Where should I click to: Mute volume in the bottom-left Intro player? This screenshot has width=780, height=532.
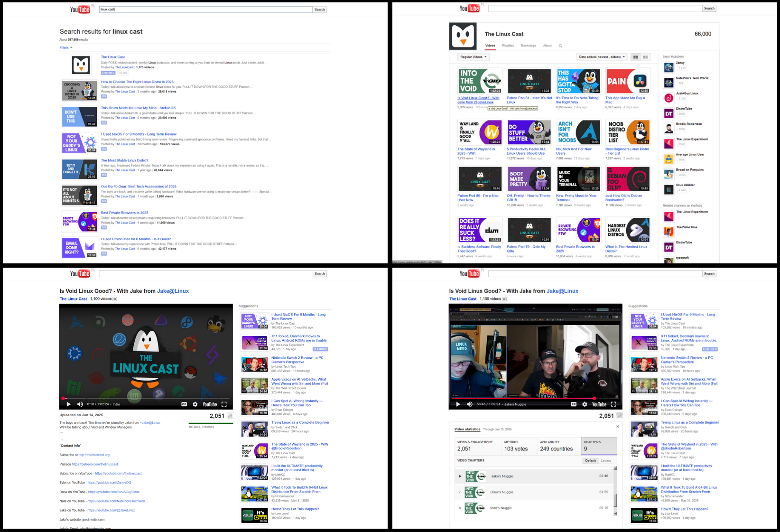tap(80, 404)
